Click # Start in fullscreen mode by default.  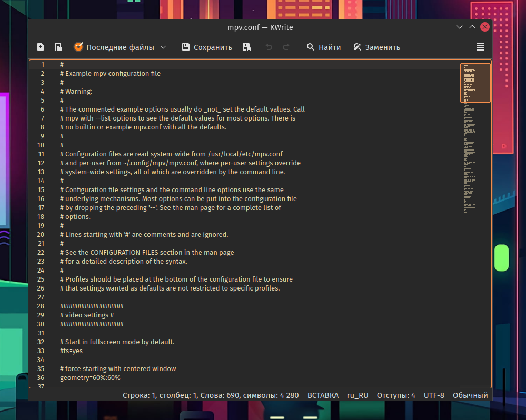[x=117, y=342]
